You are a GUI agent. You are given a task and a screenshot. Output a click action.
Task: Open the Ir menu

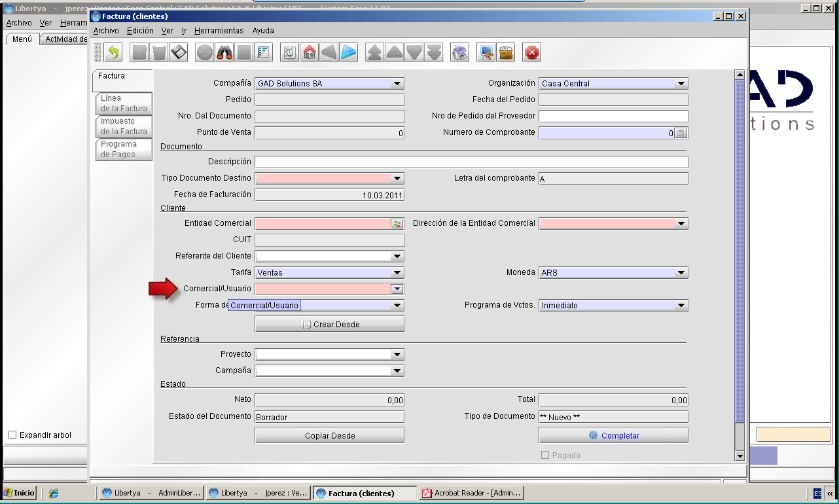184,31
